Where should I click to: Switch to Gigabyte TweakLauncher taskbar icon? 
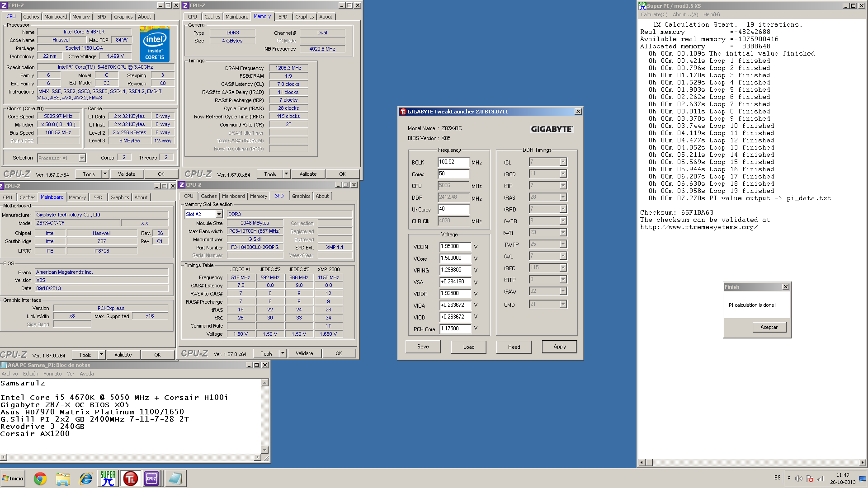131,479
